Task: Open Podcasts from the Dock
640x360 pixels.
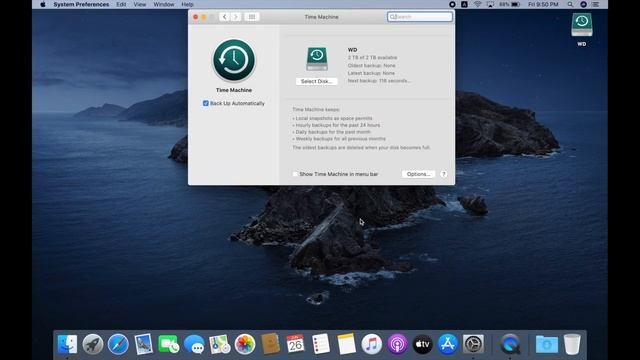Action: 397,344
